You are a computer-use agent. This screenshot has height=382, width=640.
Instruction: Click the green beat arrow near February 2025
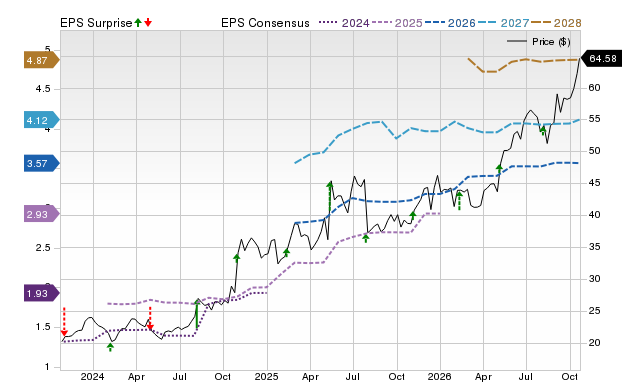click(x=287, y=253)
